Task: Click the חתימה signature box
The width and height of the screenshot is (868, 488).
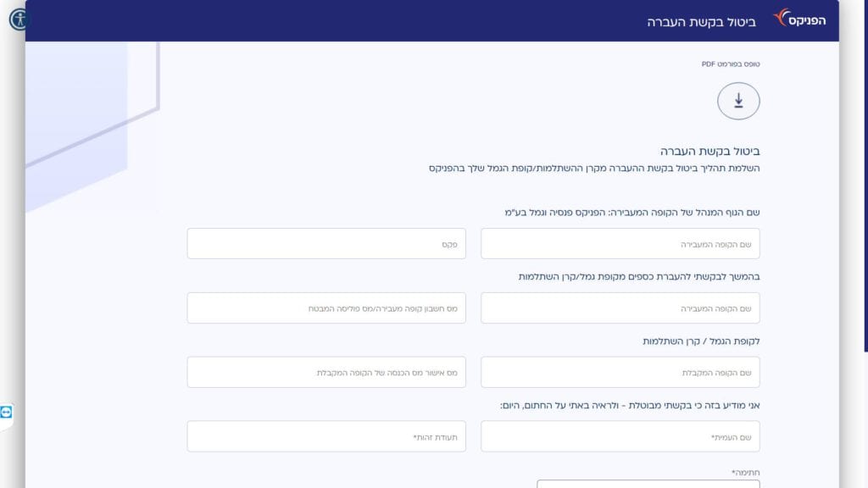Action: tap(648, 484)
